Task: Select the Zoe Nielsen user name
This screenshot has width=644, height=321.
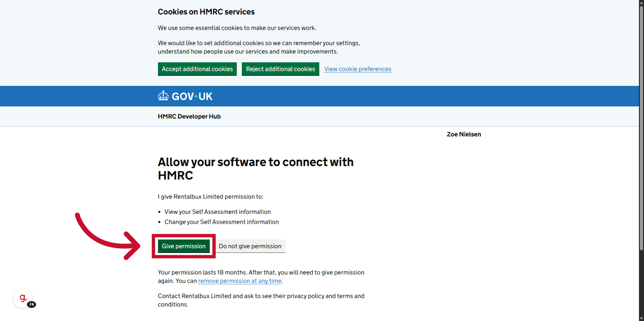Action: tap(464, 134)
